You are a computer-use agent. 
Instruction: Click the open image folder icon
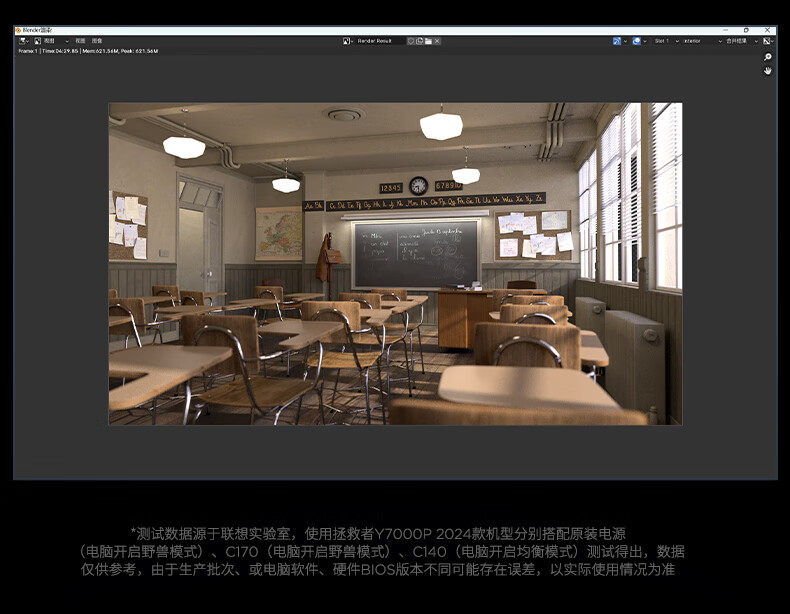click(x=428, y=41)
